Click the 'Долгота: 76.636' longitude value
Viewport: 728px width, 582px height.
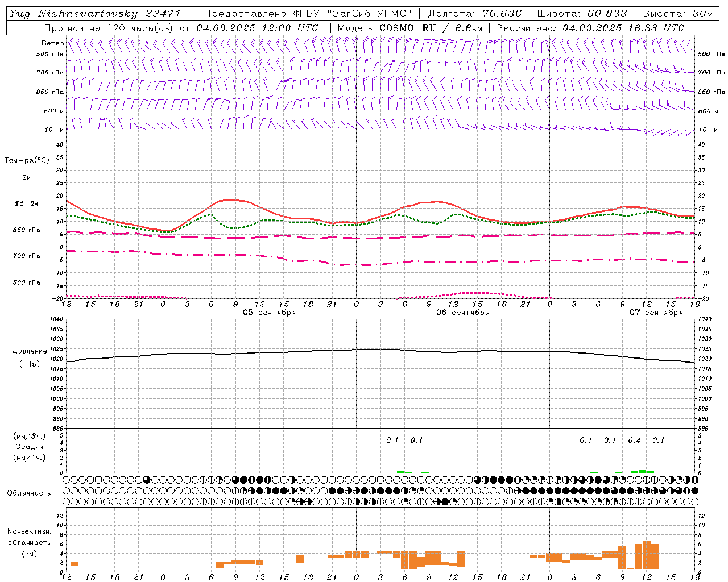[x=474, y=14]
